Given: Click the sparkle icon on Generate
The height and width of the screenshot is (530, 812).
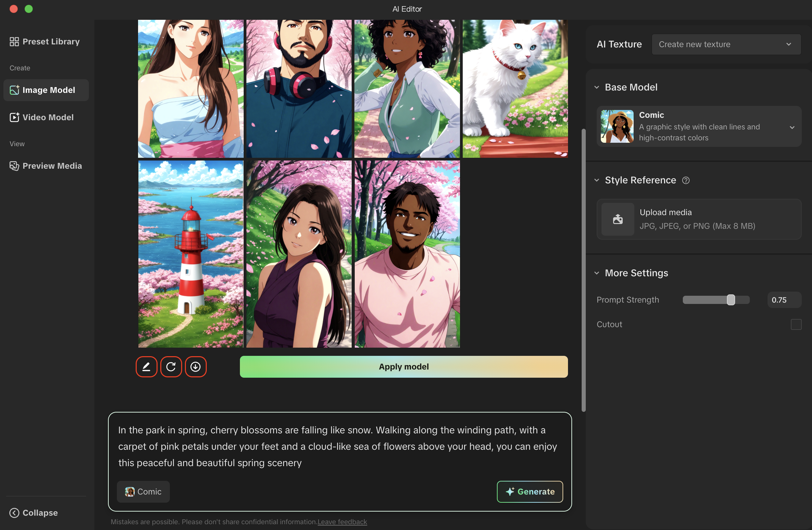Looking at the screenshot, I should coord(510,491).
